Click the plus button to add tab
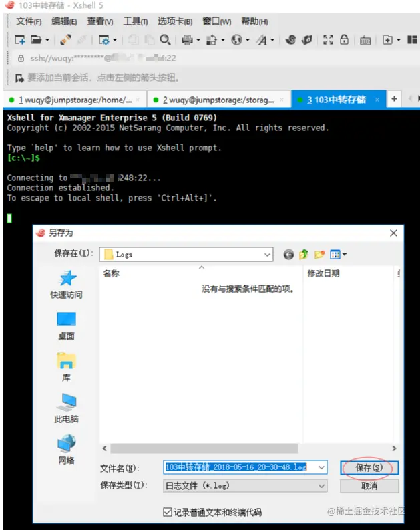 coord(394,99)
